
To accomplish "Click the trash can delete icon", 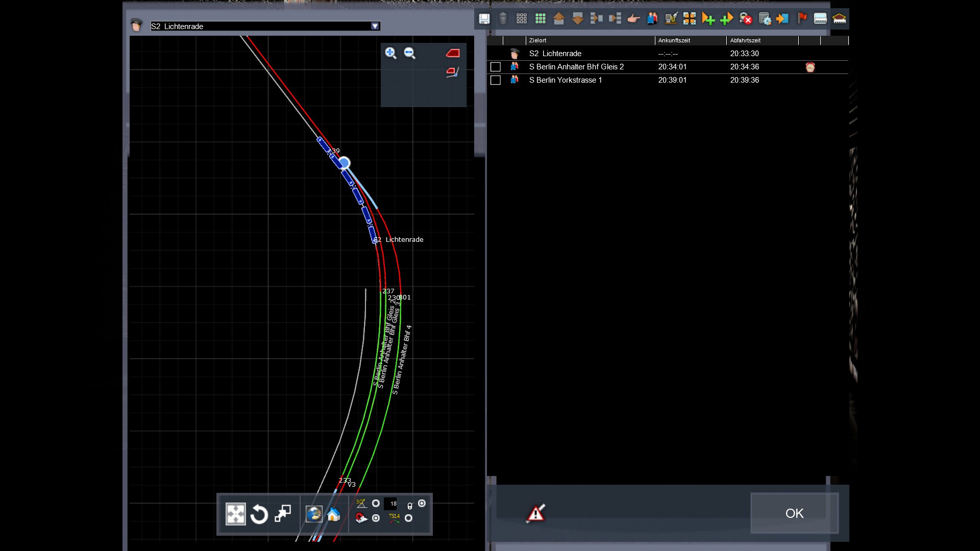I will [x=503, y=19].
